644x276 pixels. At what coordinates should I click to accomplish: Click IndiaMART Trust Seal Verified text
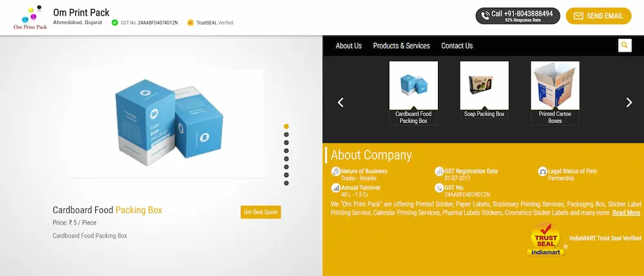pos(605,238)
